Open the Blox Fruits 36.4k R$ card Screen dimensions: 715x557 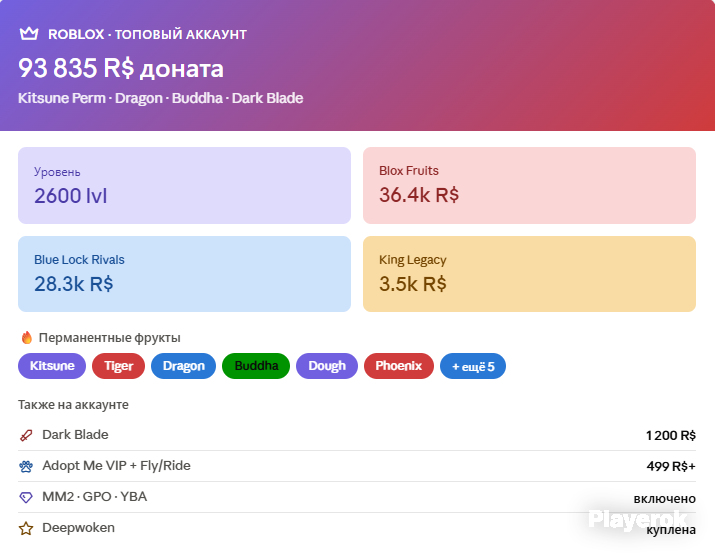(x=529, y=186)
